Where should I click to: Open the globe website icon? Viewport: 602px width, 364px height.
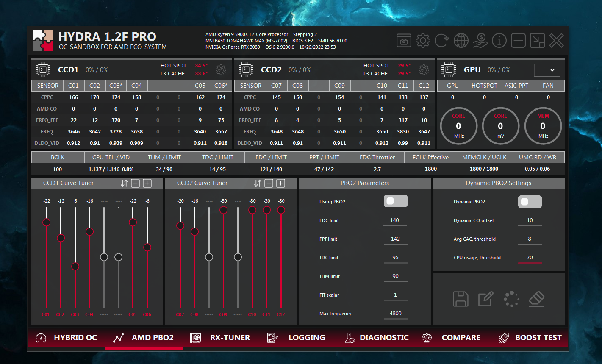coord(461,41)
